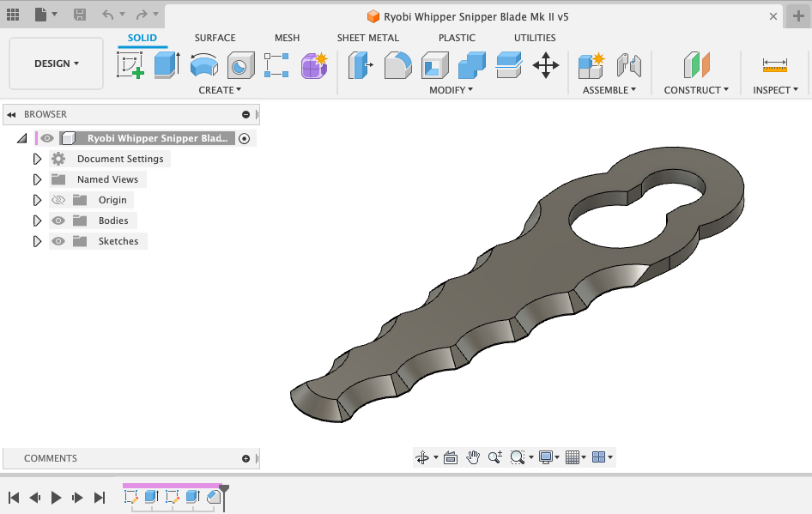Screen dimensions: 812x514
Task: Select the Press Pull tool
Action: 361,65
